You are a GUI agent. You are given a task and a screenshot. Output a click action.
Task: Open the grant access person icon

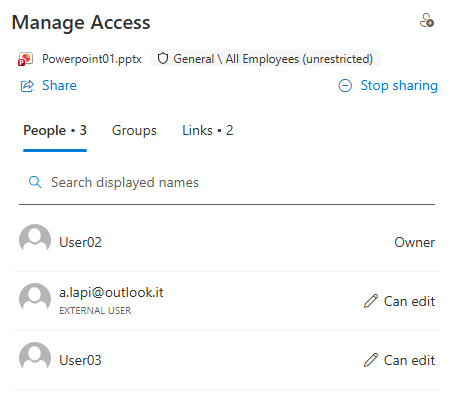(427, 21)
